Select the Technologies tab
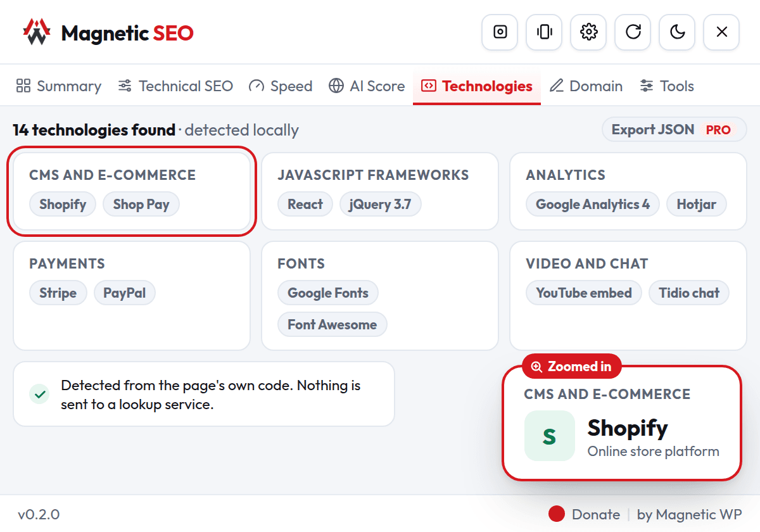The image size is (760, 532). 477,86
